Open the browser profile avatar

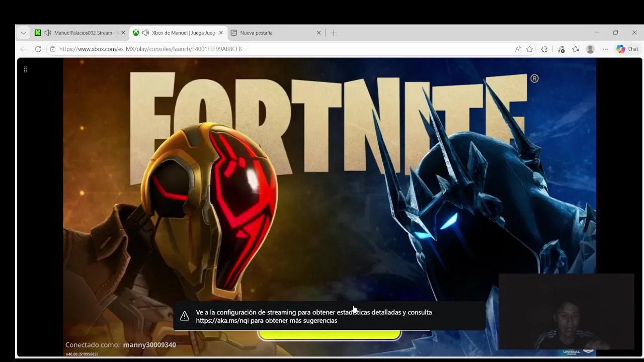pos(590,49)
